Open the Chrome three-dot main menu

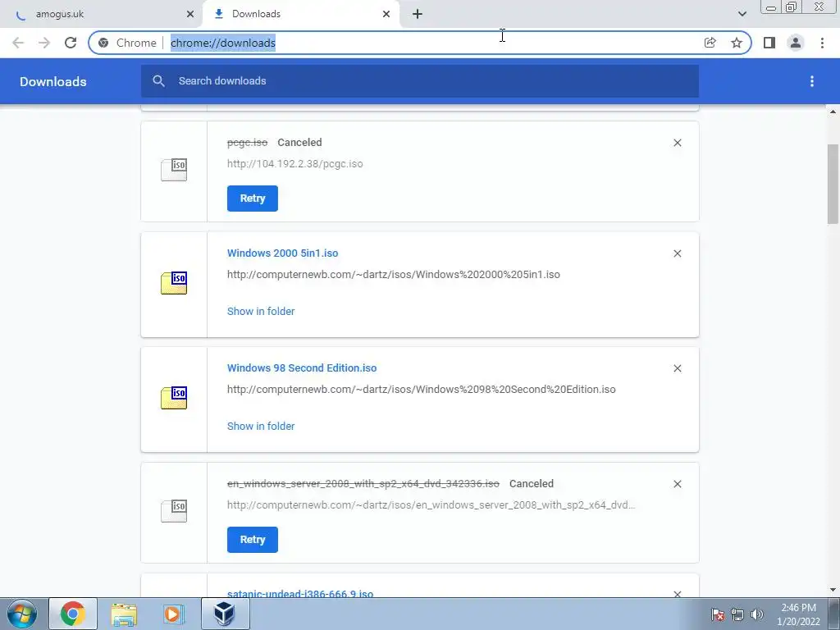point(822,43)
